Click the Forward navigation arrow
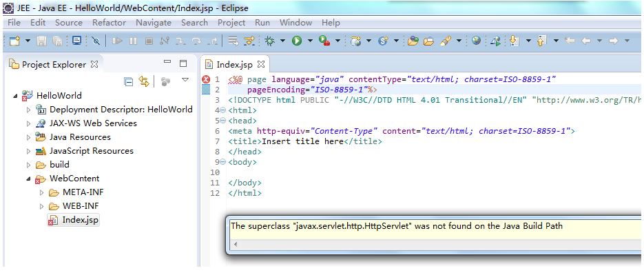 click(x=613, y=41)
